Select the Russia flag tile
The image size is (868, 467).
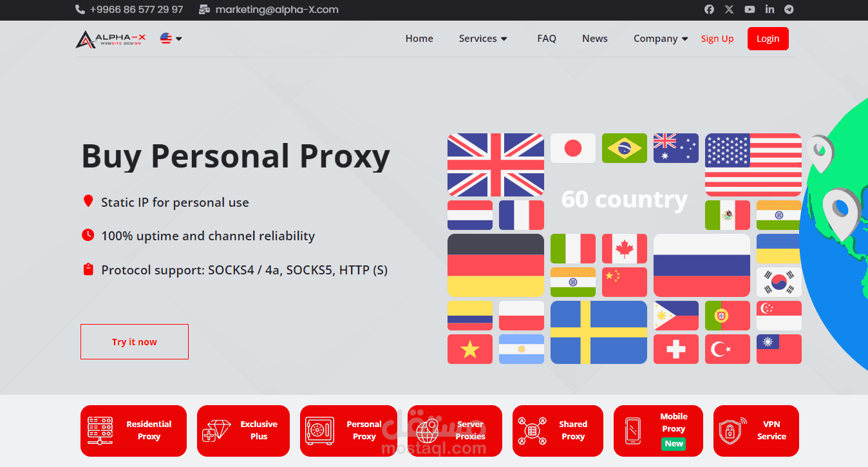pos(702,265)
